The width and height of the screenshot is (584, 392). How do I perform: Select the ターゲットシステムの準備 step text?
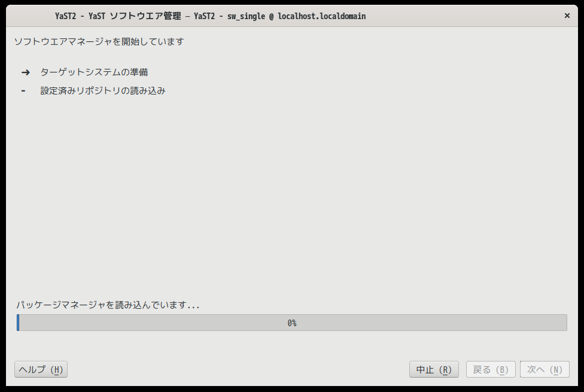[94, 72]
